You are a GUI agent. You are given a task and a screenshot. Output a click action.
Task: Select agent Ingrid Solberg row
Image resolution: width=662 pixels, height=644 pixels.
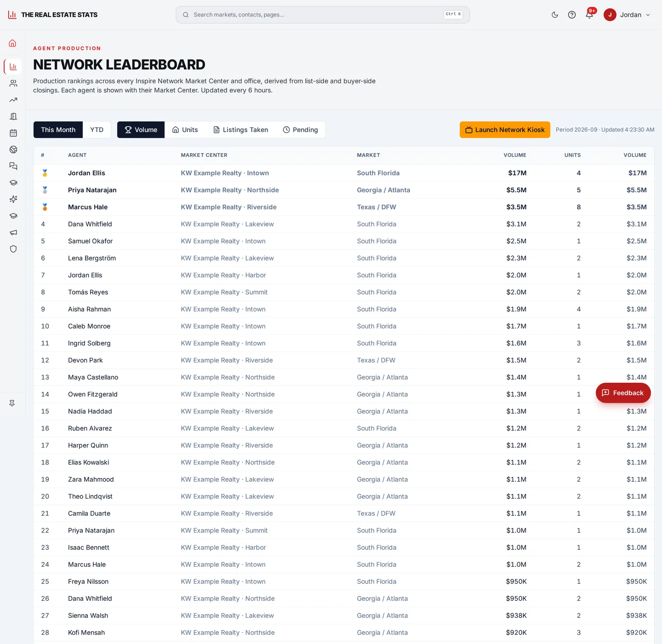(x=344, y=343)
